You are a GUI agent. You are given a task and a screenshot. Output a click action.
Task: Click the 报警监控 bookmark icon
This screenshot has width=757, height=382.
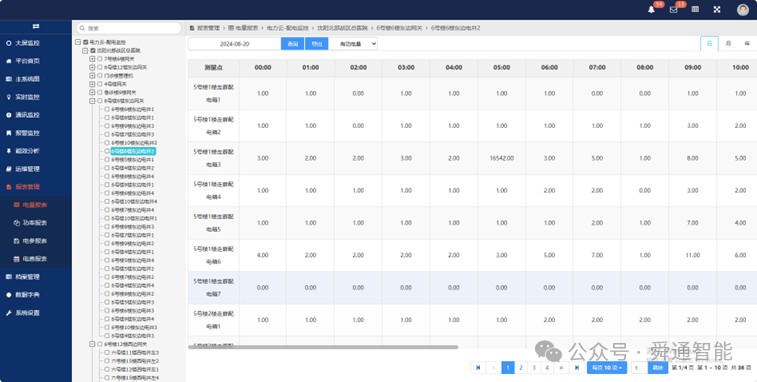tap(8, 133)
